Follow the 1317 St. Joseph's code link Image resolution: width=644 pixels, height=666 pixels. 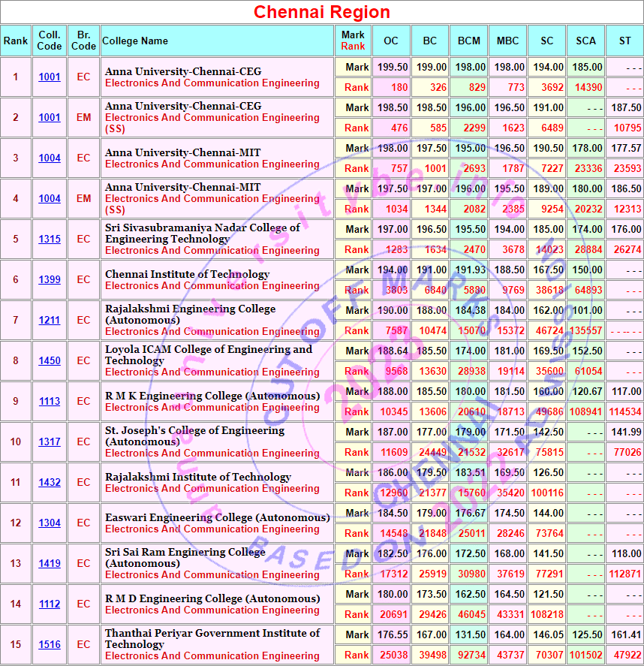50,442
